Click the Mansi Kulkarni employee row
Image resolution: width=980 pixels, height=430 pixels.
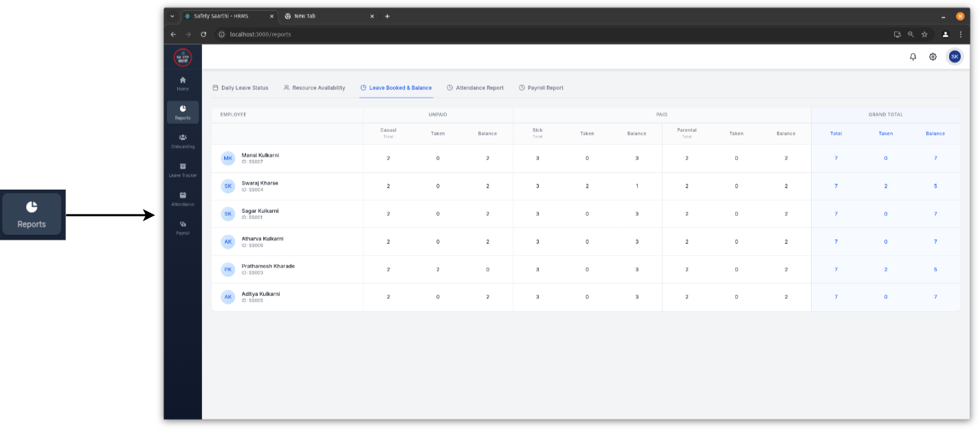tap(260, 155)
